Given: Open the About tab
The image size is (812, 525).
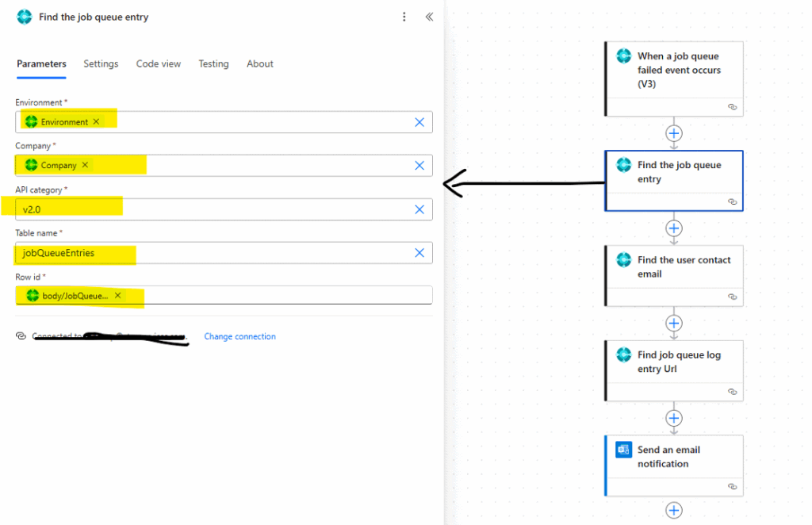Looking at the screenshot, I should coord(260,64).
